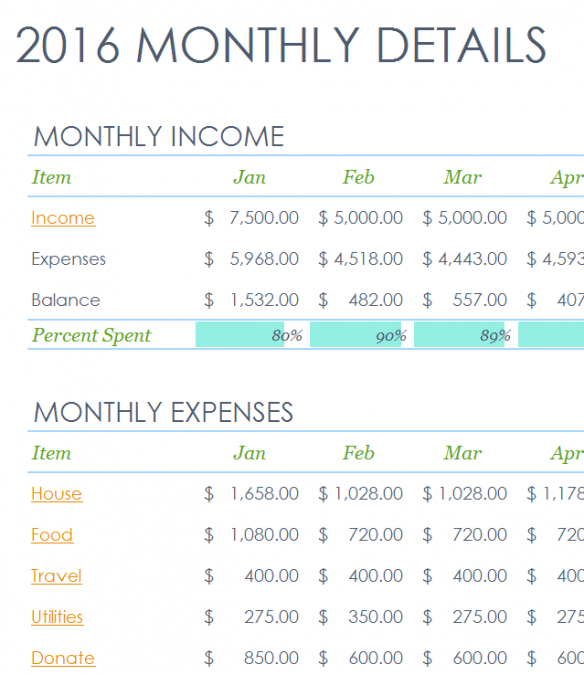Open the Income hyperlink
584x675 pixels.
(x=63, y=218)
